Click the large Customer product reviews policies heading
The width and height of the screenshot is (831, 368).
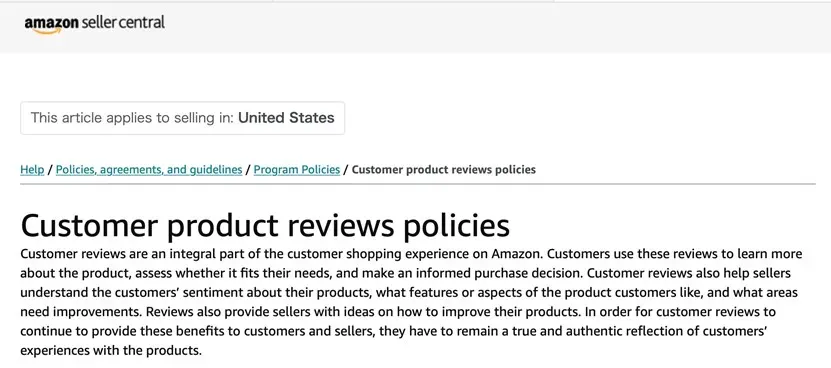(x=265, y=225)
